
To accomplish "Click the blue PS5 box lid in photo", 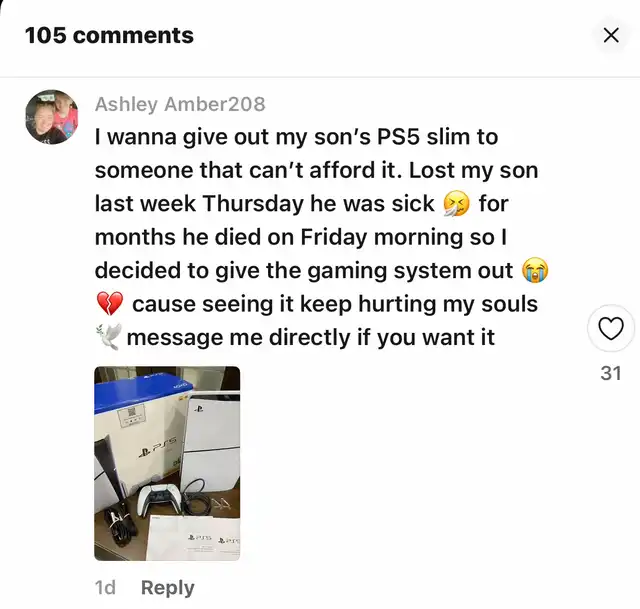I will 141,391.
